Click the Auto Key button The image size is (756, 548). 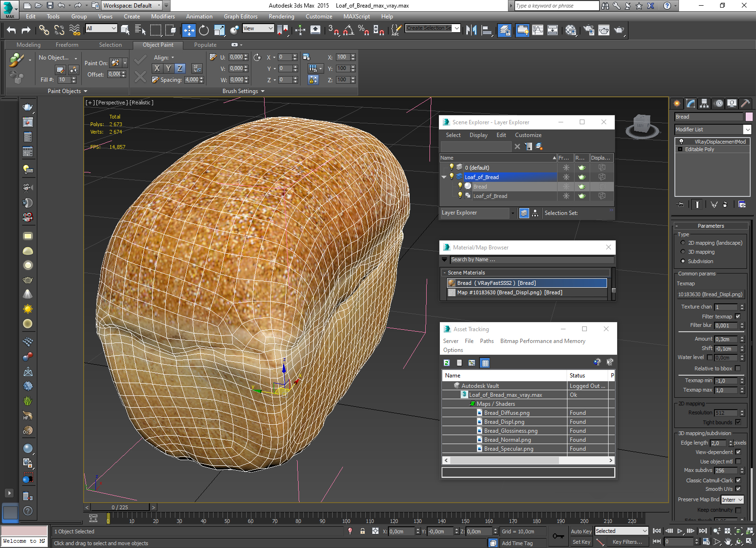(x=581, y=531)
